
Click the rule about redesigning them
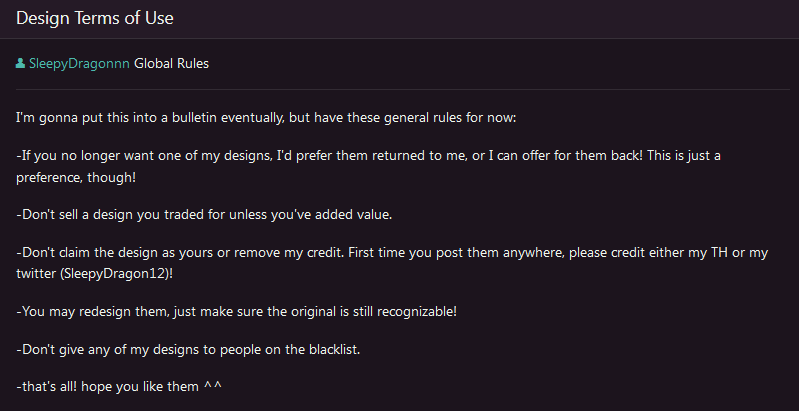236,311
